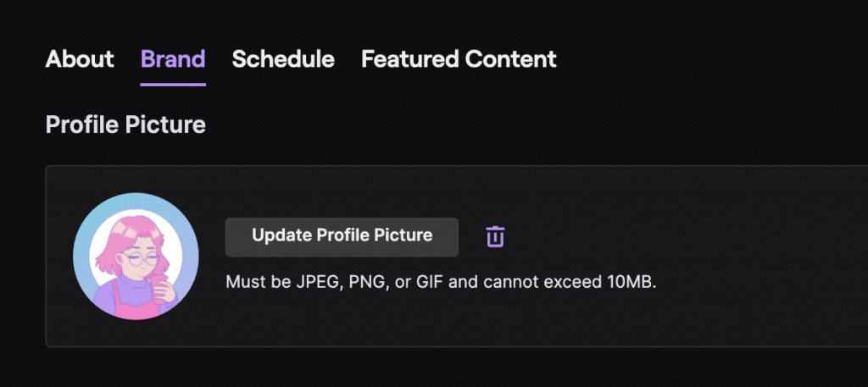
Task: Select the current profile picture preview
Action: [x=136, y=256]
